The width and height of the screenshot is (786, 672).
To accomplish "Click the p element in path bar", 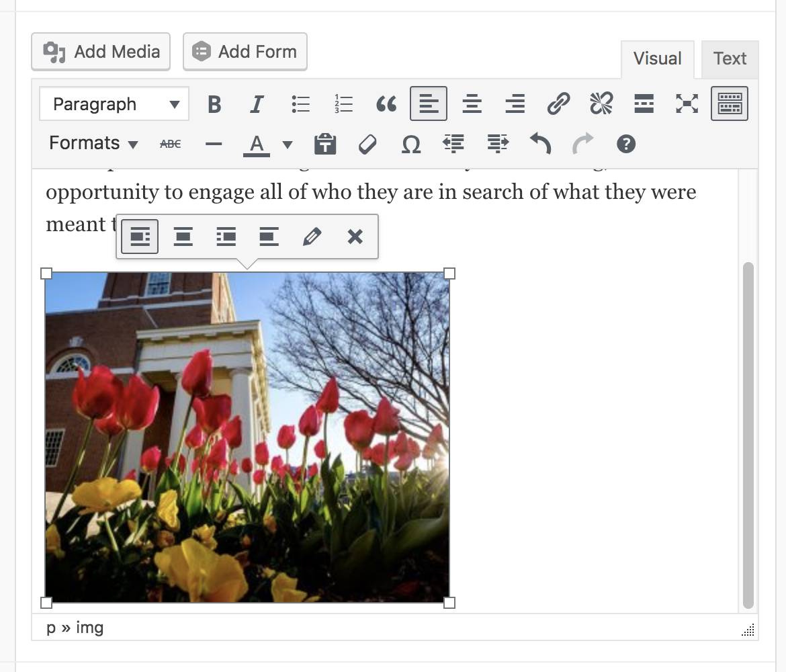I will click(50, 628).
